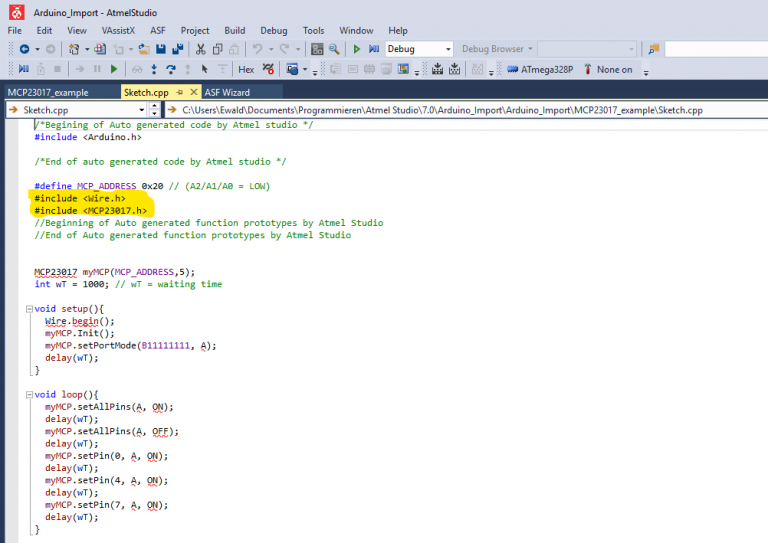The image size is (768, 543).
Task: Switch to the ASF Wizard tab
Action: pyautogui.click(x=226, y=92)
